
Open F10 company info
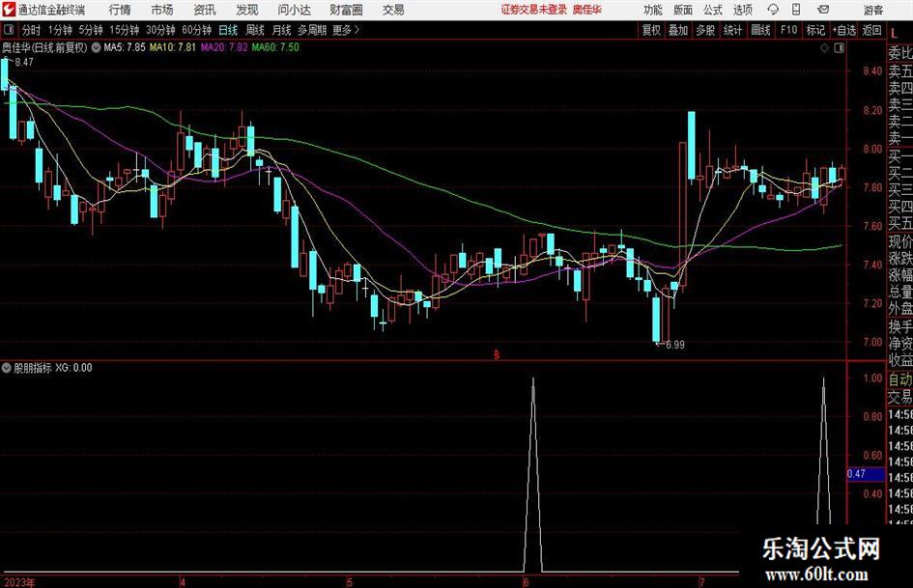point(788,30)
